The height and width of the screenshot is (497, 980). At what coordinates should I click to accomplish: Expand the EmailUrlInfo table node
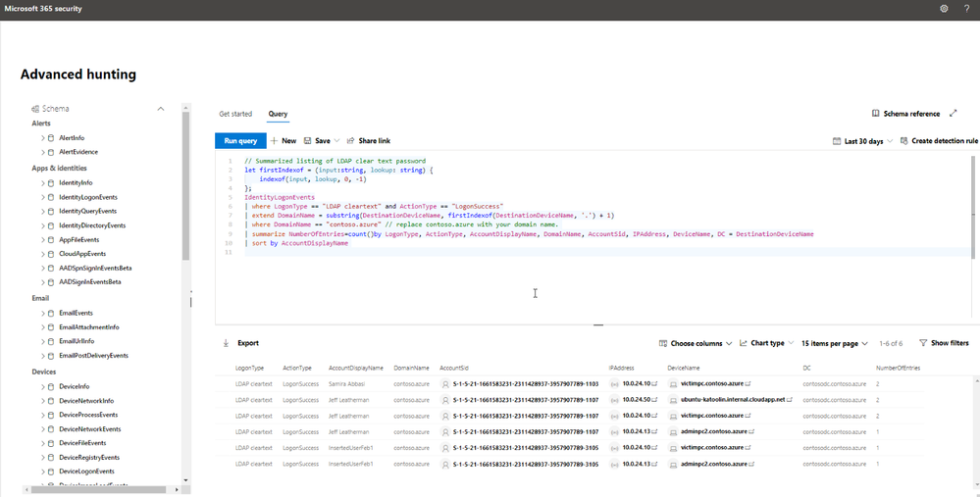coord(43,341)
